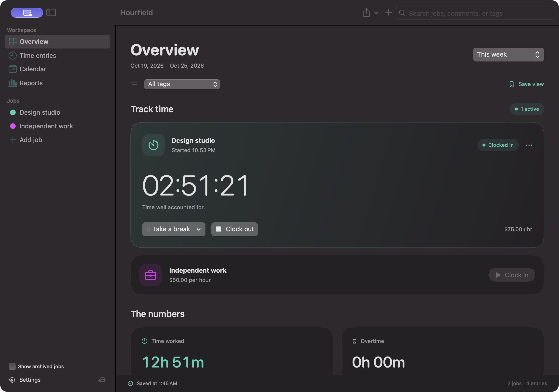Click the small drive icon beside Settings

pyautogui.click(x=102, y=380)
